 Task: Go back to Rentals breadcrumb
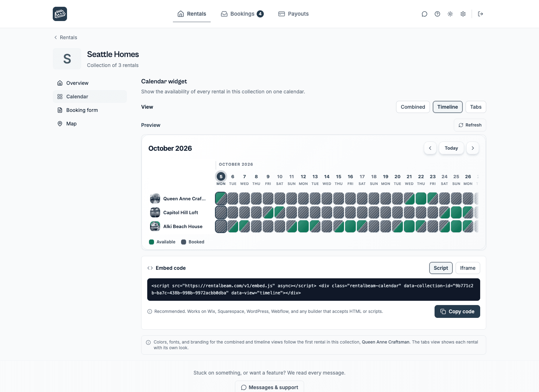click(66, 37)
